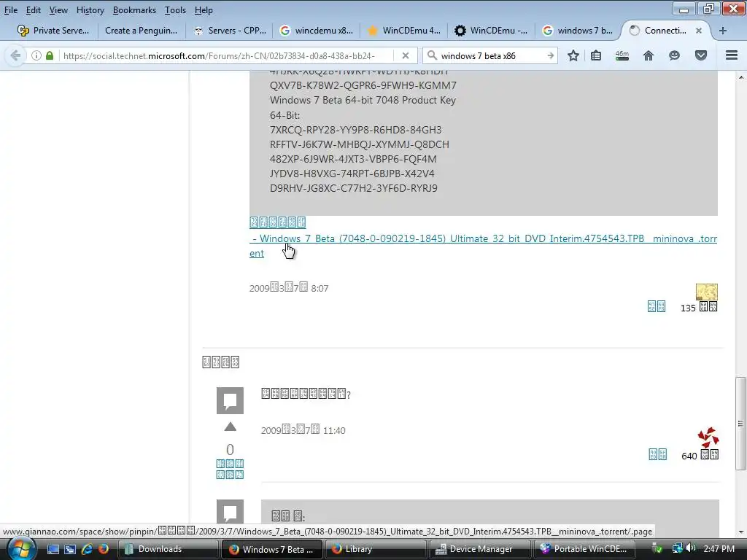747x560 pixels.
Task: Click the link beside the 135 points
Action: 657,307
